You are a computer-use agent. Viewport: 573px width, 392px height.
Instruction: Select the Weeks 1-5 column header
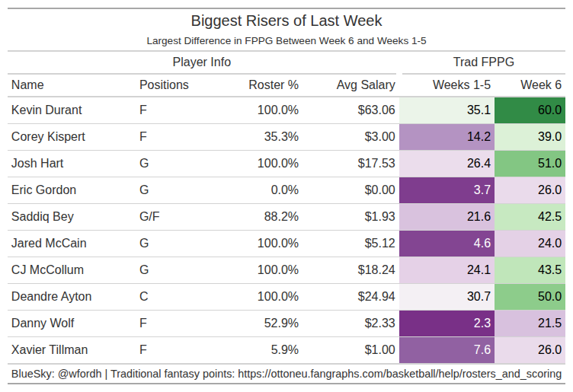coord(462,85)
